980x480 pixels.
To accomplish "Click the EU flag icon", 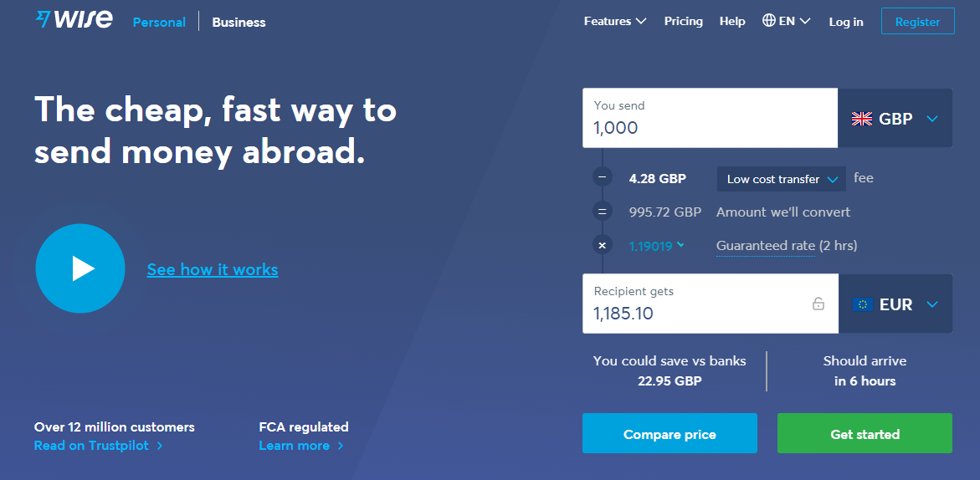I will [x=862, y=304].
